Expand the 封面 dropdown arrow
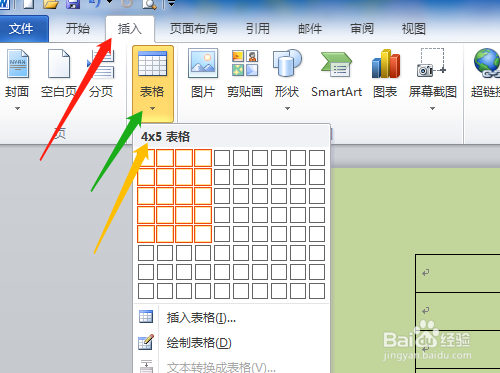Screen dimensions: 500x373 click(x=17, y=108)
